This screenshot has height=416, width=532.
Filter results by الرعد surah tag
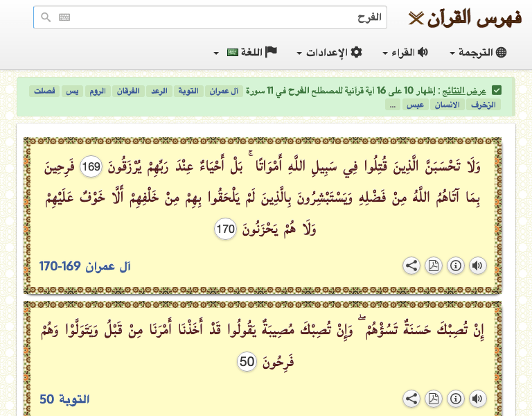159,91
